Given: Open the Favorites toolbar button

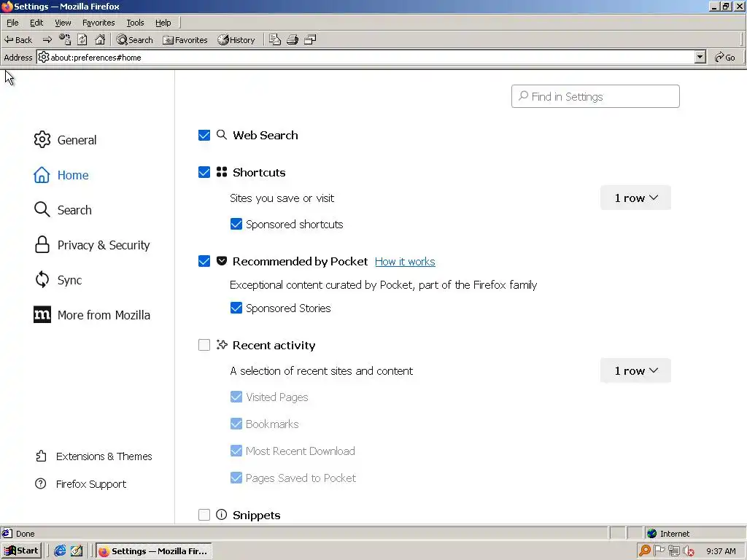Looking at the screenshot, I should [x=185, y=40].
